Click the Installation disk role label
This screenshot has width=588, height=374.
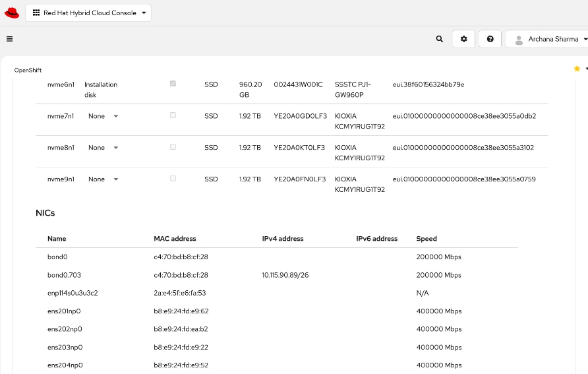(x=101, y=90)
